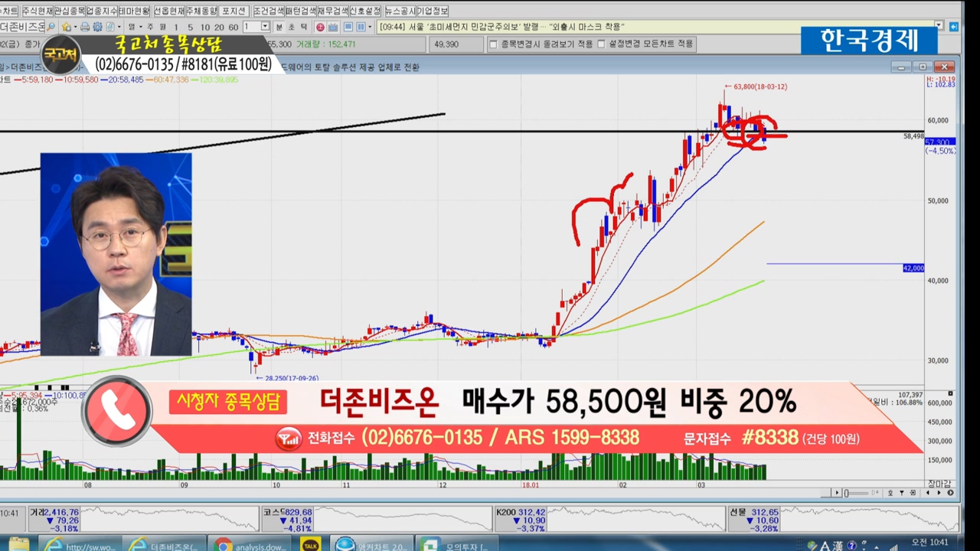
Task: Open the period number dropdown
Action: 266,27
